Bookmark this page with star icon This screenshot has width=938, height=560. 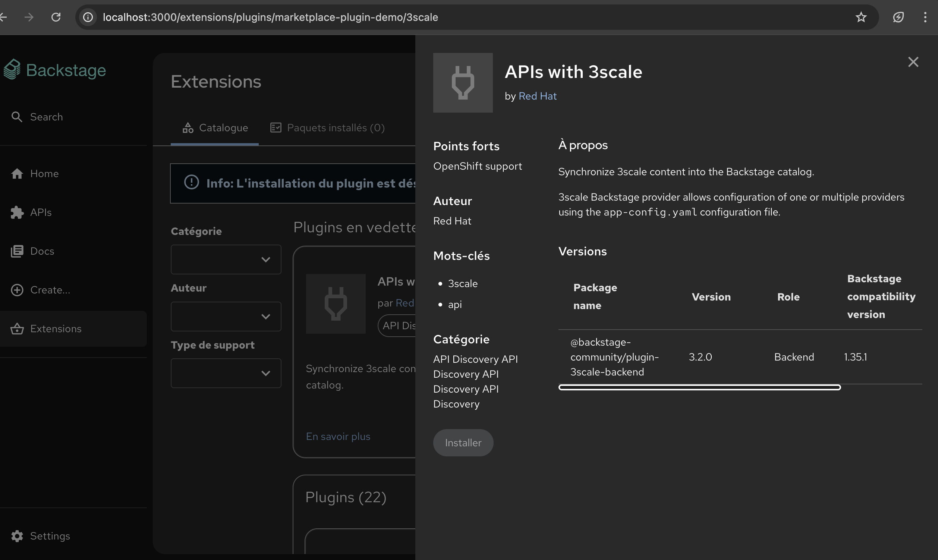coord(861,18)
